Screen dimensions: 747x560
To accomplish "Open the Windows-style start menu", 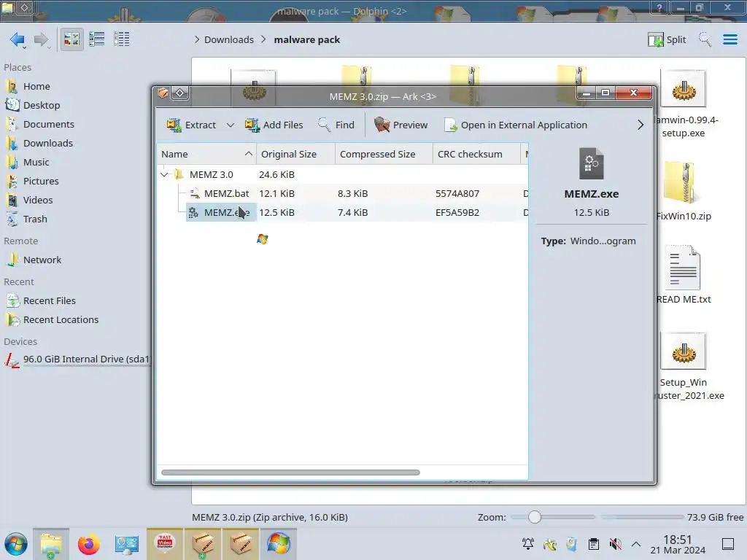I will point(16,544).
